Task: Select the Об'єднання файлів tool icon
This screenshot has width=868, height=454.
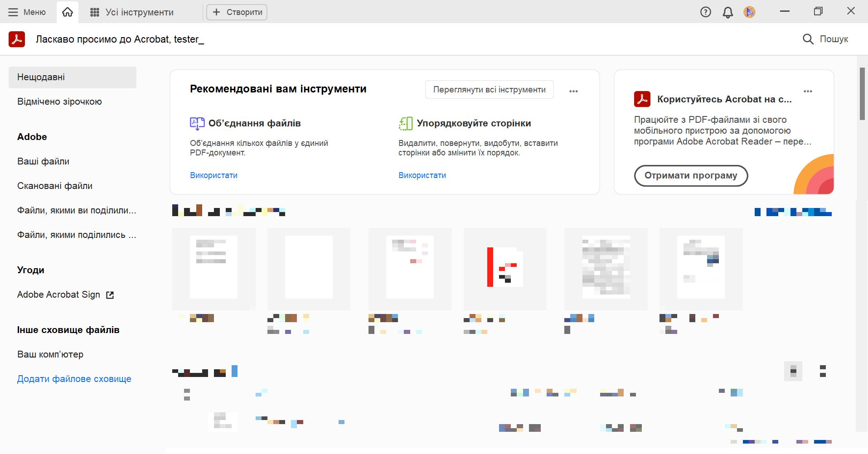Action: tap(196, 122)
